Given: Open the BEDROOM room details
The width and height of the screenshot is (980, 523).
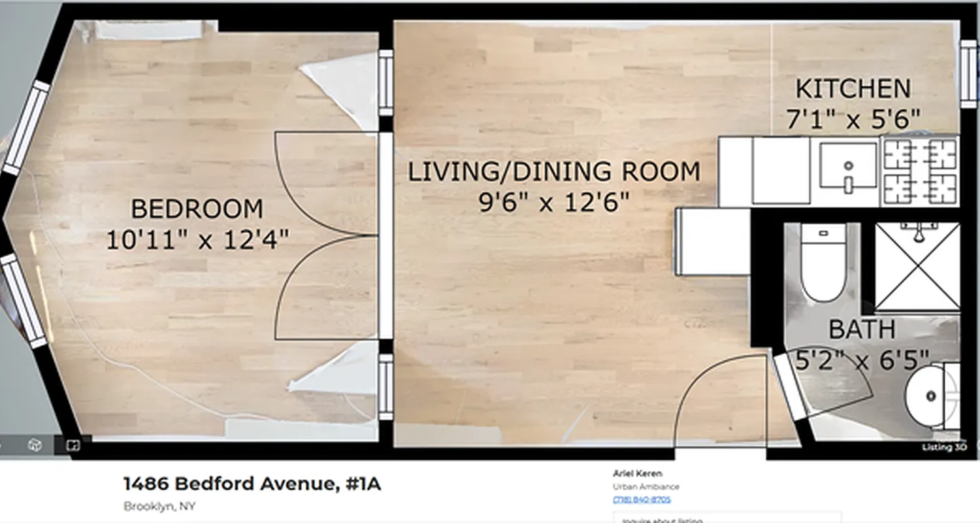Looking at the screenshot, I should (x=197, y=208).
